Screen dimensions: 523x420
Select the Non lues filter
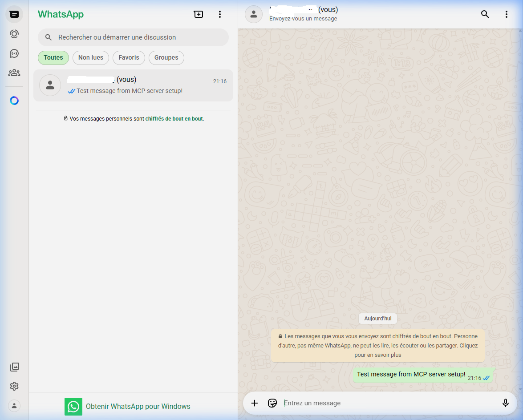click(x=91, y=57)
